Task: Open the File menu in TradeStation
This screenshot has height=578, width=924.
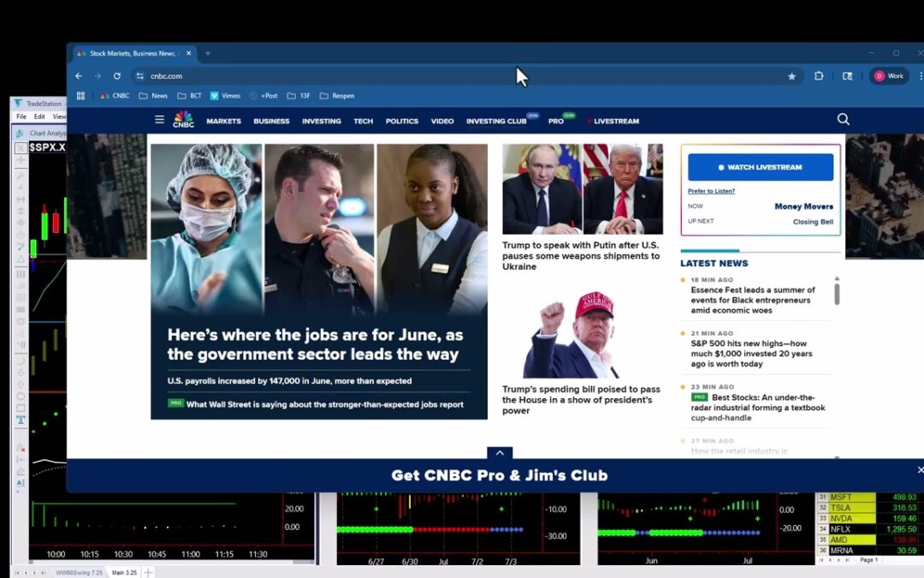Action: pos(21,116)
